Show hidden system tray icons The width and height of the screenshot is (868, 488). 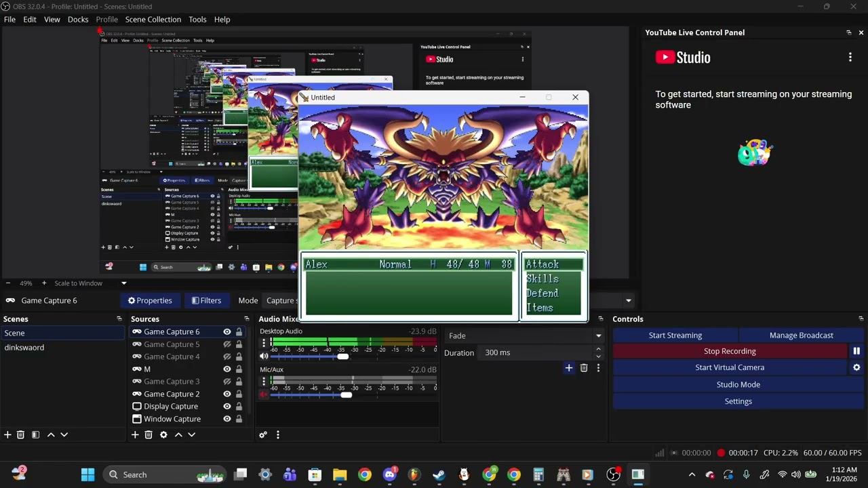point(692,474)
